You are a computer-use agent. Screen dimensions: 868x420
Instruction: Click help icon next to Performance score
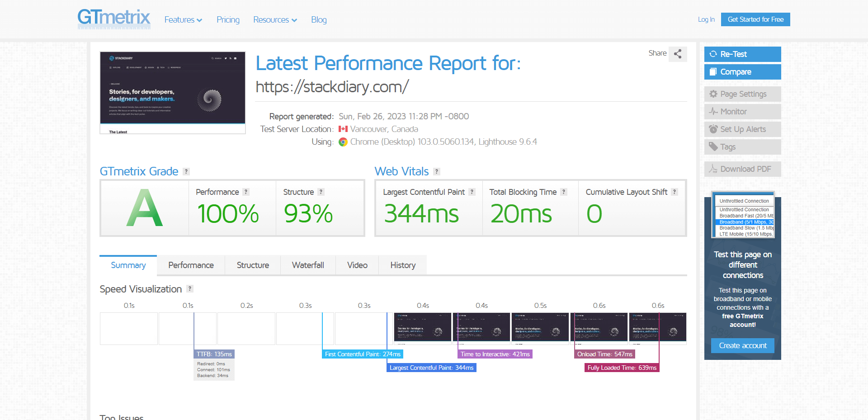pos(246,192)
